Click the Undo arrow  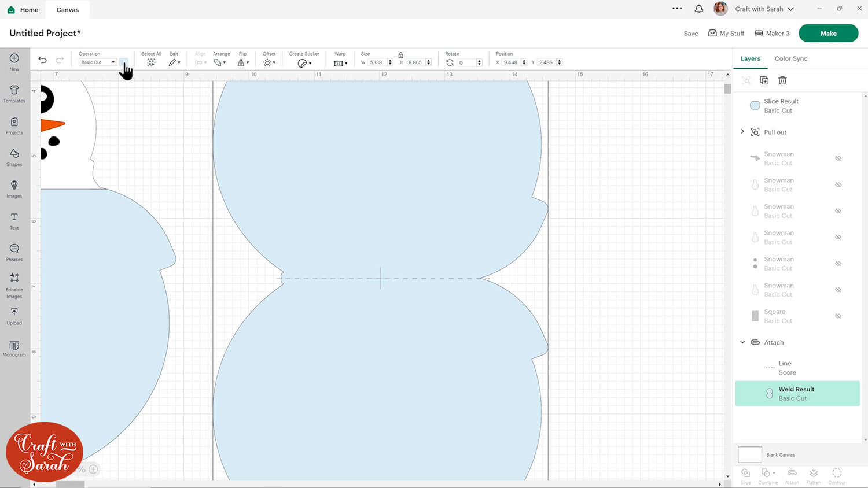pos(42,60)
